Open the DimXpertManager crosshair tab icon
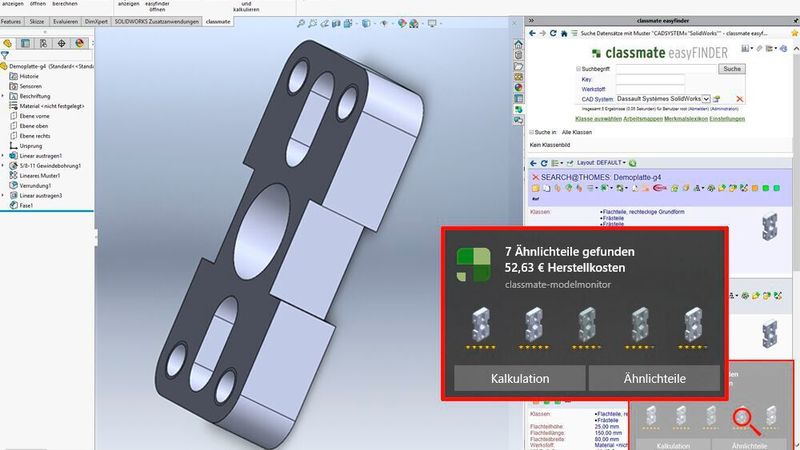 pos(61,43)
